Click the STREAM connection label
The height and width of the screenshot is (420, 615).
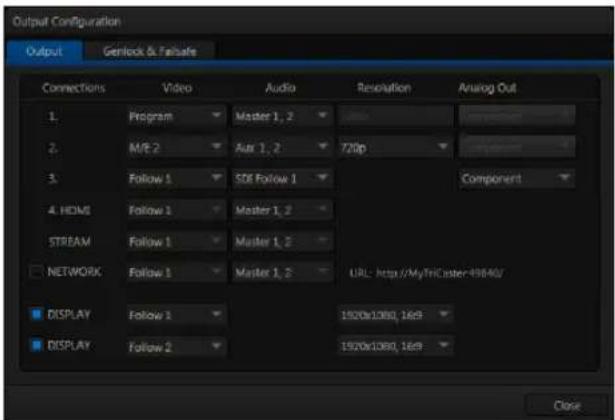pos(69,242)
